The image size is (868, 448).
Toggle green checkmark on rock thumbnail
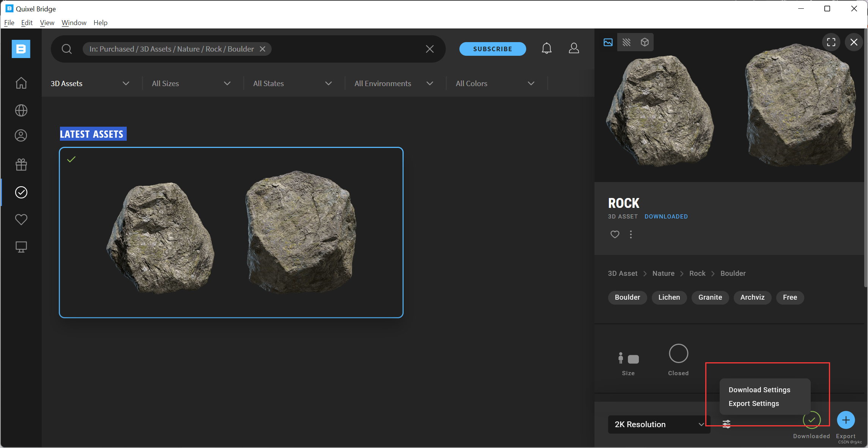tap(71, 159)
